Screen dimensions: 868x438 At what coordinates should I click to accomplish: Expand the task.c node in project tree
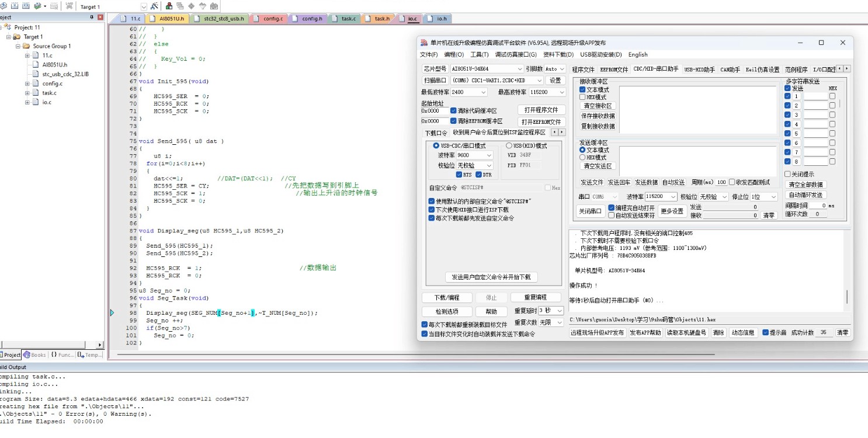tap(27, 93)
